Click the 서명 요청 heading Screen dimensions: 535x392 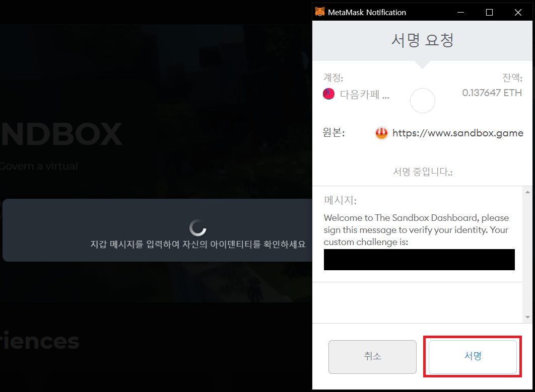coord(422,40)
